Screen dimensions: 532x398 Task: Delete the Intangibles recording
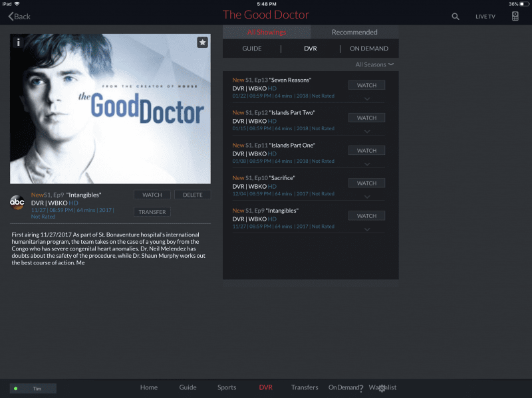193,195
